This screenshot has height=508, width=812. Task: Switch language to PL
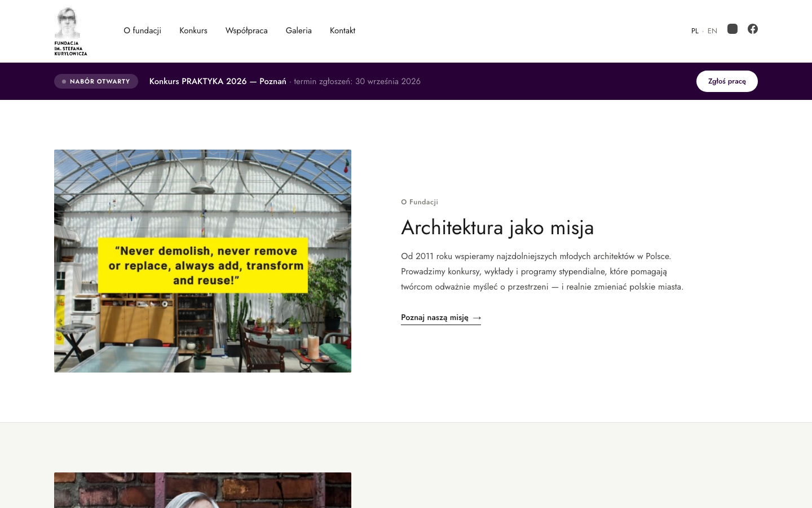tap(695, 31)
